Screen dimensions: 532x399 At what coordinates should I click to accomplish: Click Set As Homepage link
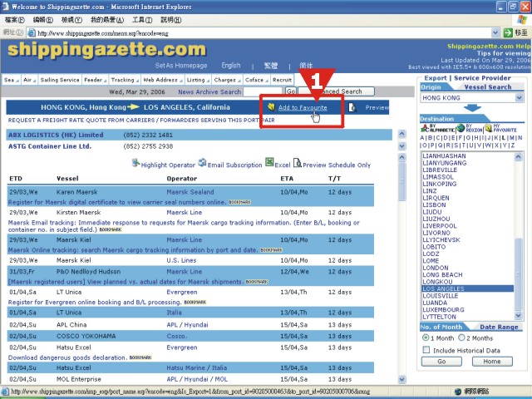coord(181,66)
